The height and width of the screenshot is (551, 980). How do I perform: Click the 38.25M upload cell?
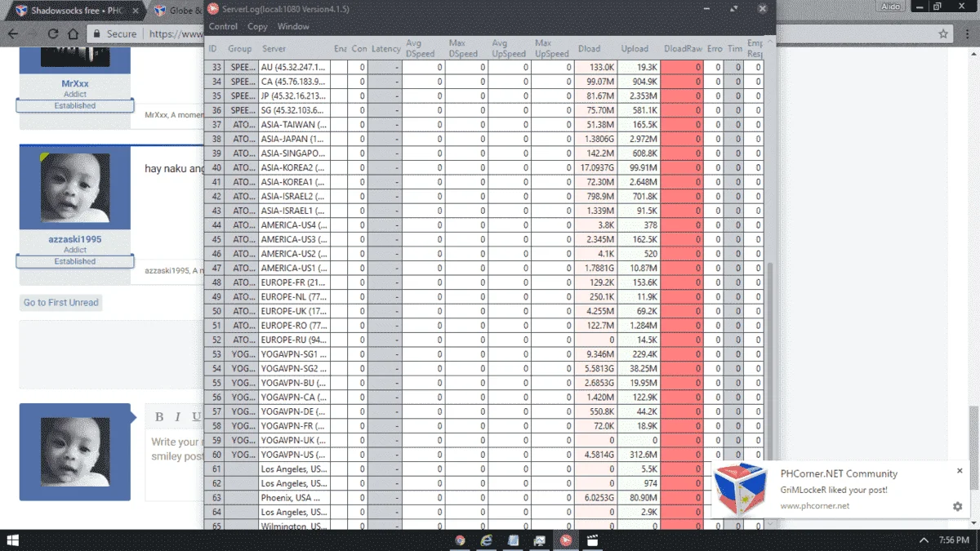pos(639,368)
